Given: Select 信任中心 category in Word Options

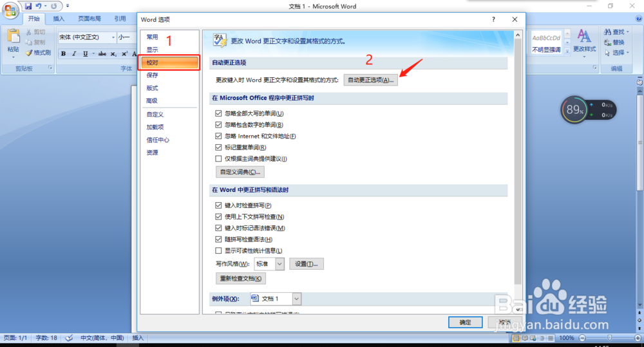Looking at the screenshot, I should pyautogui.click(x=169, y=140).
